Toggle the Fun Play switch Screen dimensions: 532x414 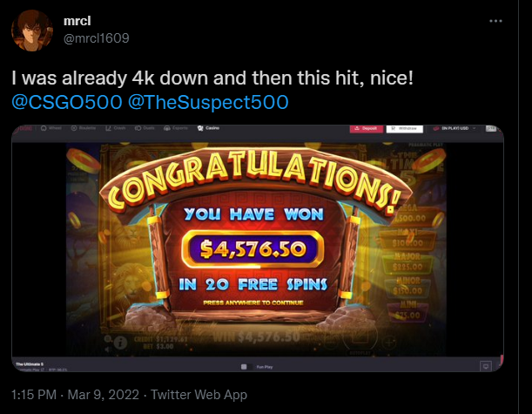tap(246, 367)
